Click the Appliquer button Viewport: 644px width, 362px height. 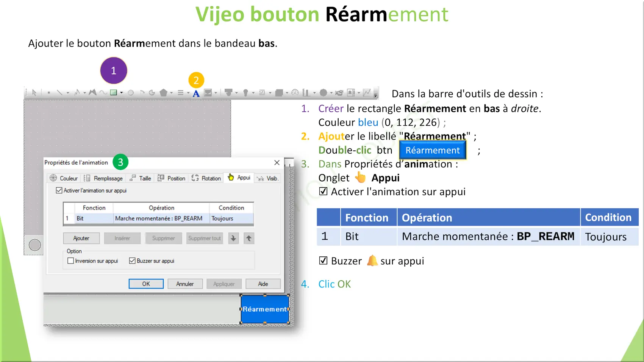coord(224,284)
